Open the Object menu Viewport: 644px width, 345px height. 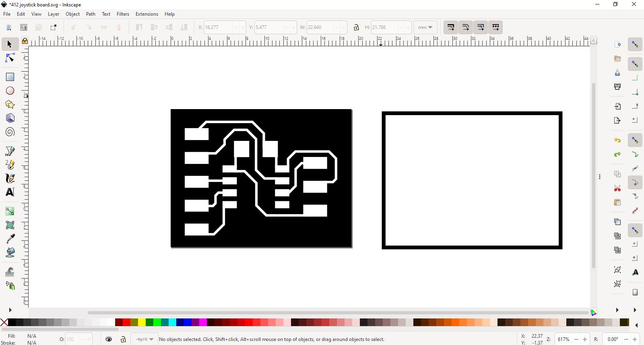click(x=72, y=14)
